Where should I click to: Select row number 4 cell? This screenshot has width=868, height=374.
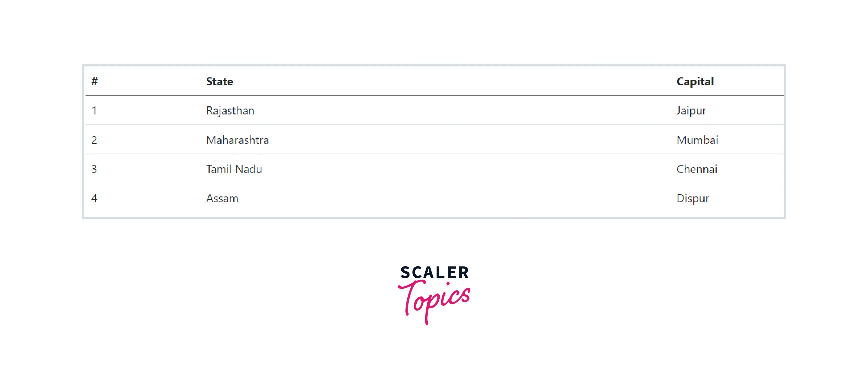point(94,198)
